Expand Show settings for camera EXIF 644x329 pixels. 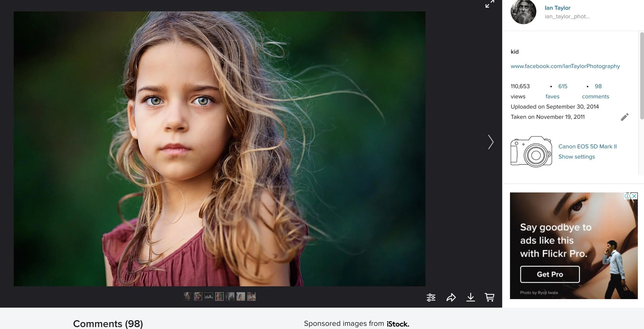tap(577, 157)
